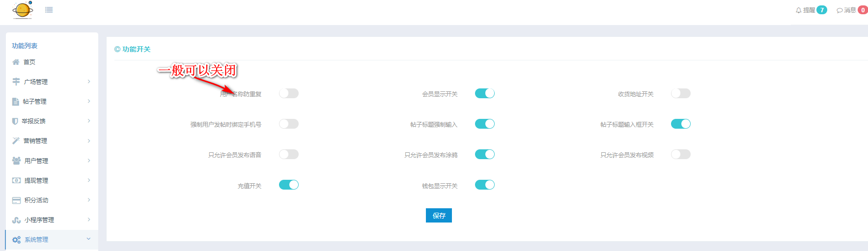Image resolution: width=868 pixels, height=251 pixels.
Task: Expand the 帖子管理 menu chevron
Action: click(89, 101)
